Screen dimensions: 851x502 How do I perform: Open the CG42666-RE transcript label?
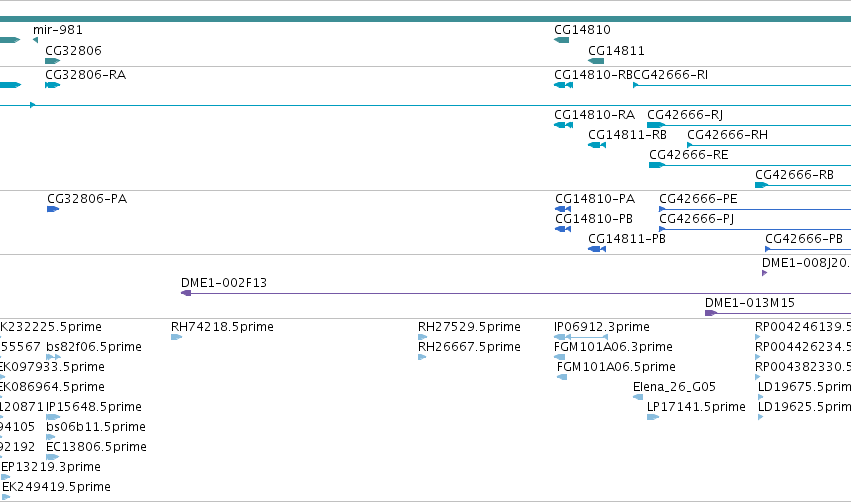[689, 155]
